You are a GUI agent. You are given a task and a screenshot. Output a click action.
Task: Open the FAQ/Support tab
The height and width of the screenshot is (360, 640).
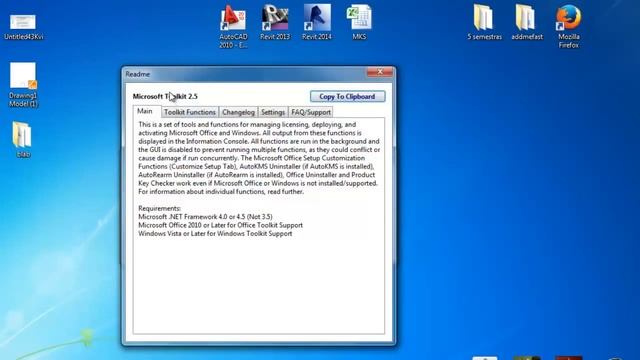tap(311, 112)
